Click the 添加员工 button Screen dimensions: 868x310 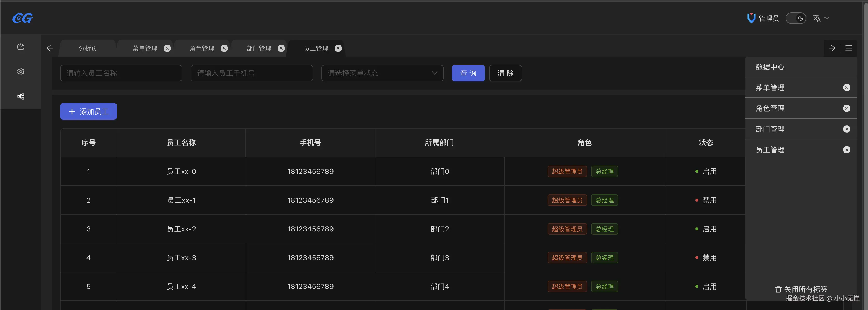point(88,112)
